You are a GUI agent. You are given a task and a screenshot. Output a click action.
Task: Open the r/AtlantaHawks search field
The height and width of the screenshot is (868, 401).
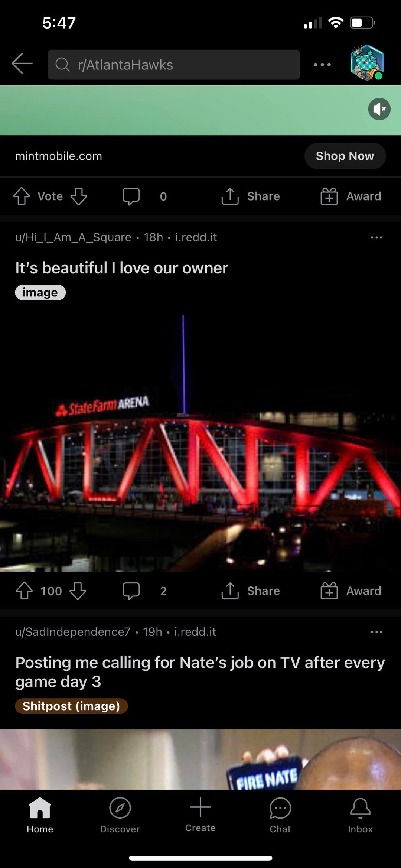[x=173, y=65]
